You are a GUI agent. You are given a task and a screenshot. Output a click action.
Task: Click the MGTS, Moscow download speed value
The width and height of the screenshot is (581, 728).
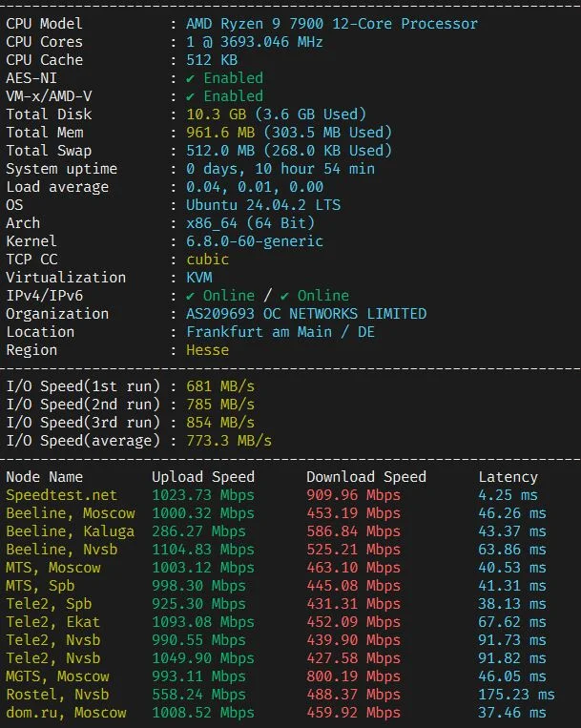353,676
